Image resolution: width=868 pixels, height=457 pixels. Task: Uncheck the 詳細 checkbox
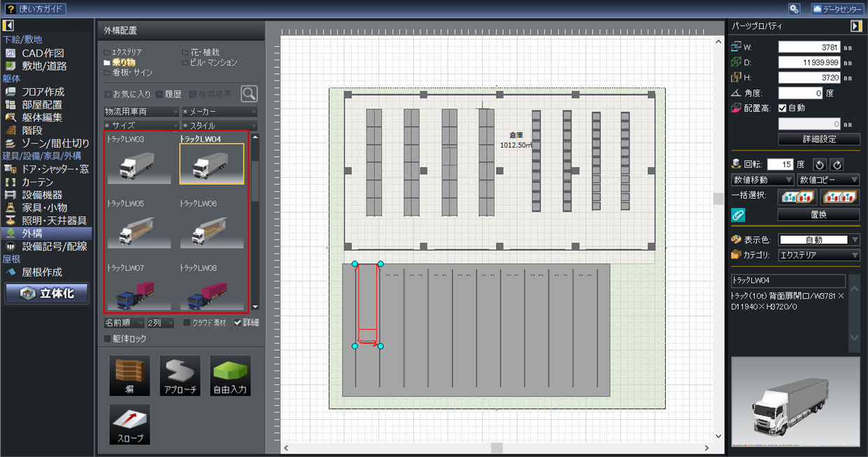(x=238, y=323)
